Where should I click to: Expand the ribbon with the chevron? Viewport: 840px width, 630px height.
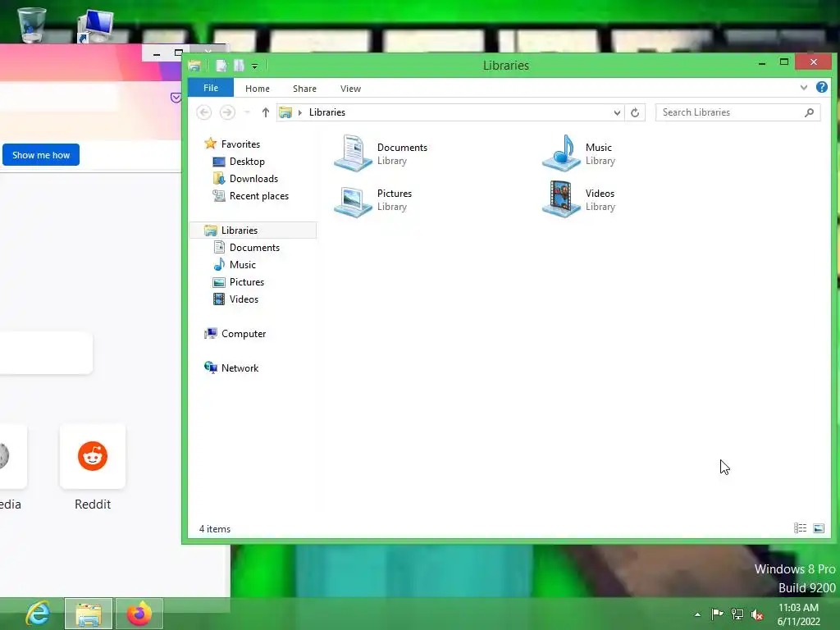[x=804, y=87]
